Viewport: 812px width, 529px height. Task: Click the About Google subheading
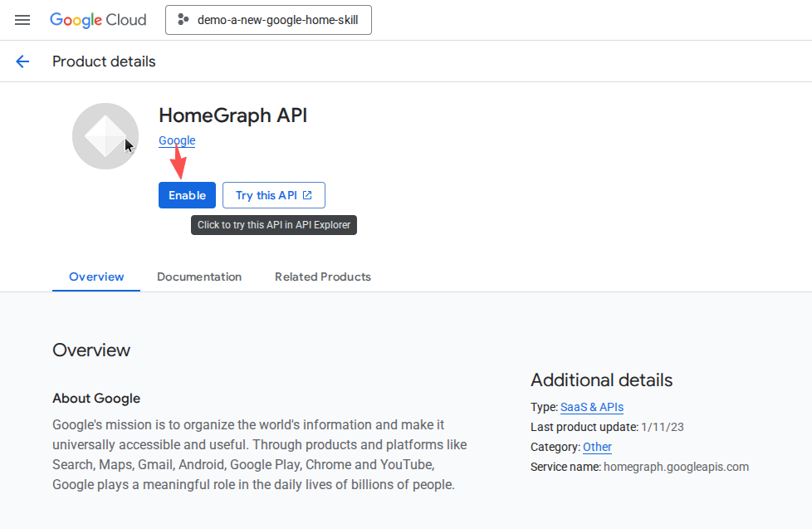(x=96, y=399)
